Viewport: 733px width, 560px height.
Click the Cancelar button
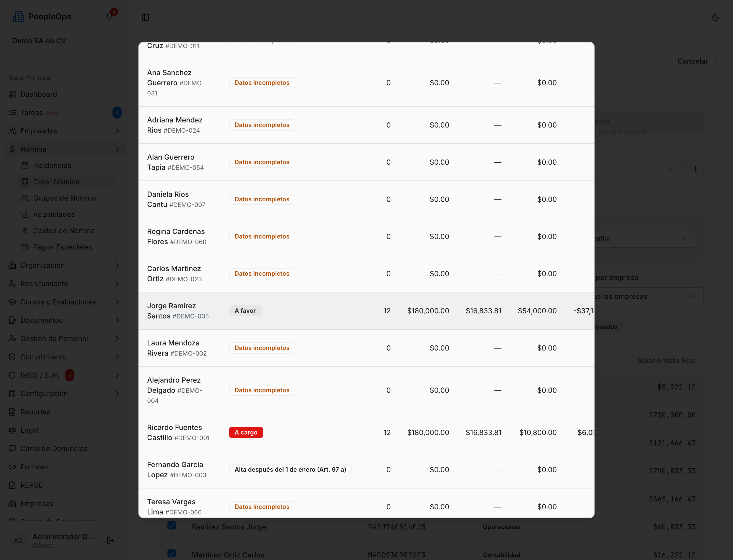(x=692, y=61)
